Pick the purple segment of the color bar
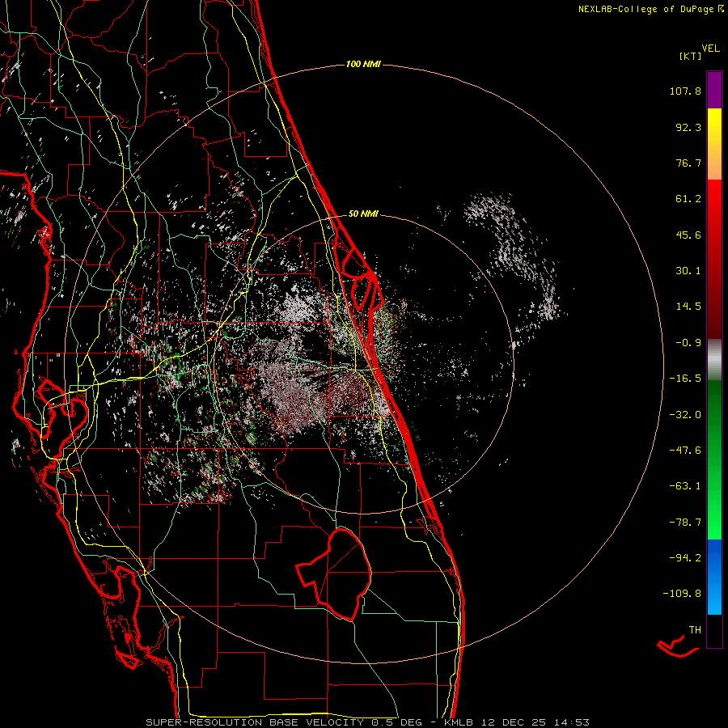 click(x=714, y=90)
